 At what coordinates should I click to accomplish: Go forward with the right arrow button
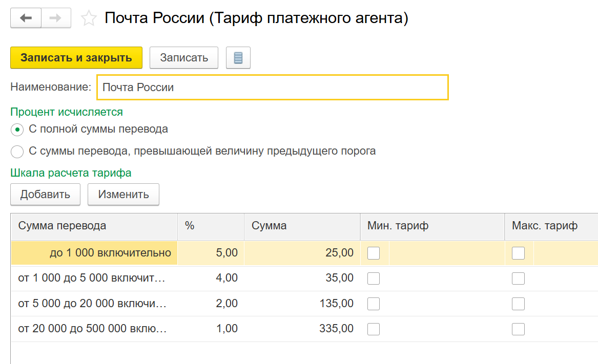click(56, 18)
